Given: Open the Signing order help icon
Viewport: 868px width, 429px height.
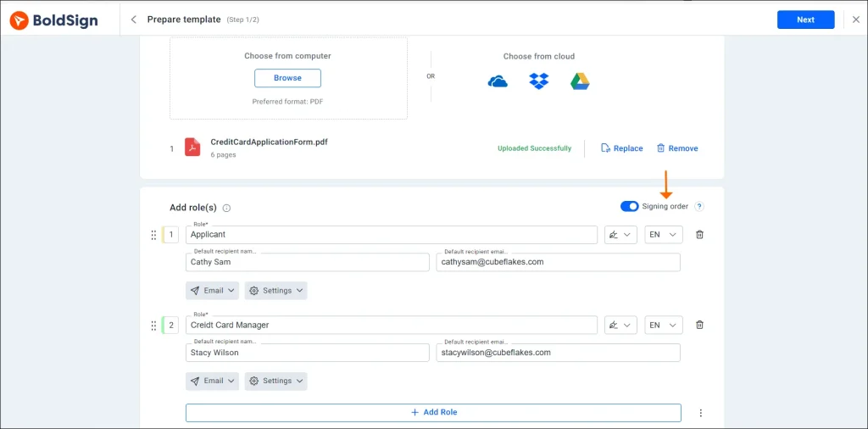Looking at the screenshot, I should [x=699, y=207].
